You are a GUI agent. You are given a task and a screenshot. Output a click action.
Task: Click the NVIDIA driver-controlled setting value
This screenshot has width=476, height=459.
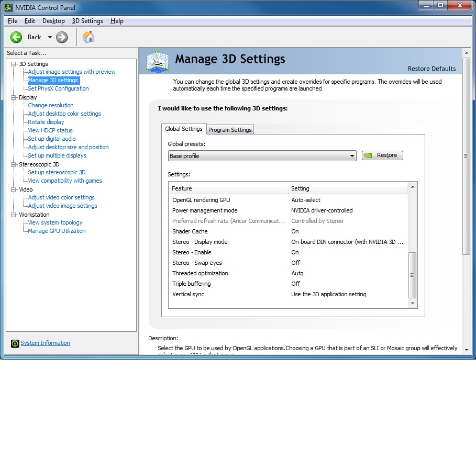point(322,210)
